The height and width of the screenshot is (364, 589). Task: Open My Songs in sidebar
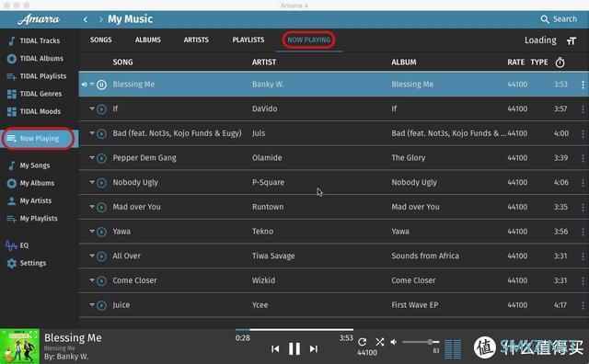(29, 165)
